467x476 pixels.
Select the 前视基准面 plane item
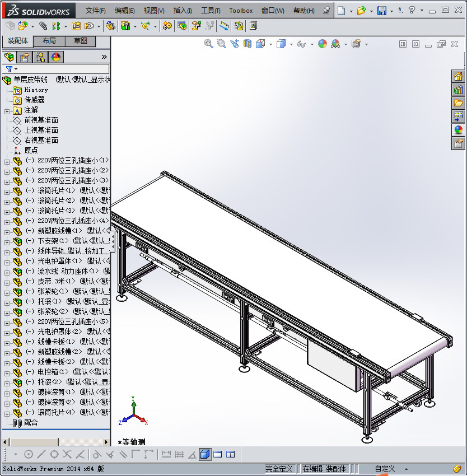coord(41,120)
